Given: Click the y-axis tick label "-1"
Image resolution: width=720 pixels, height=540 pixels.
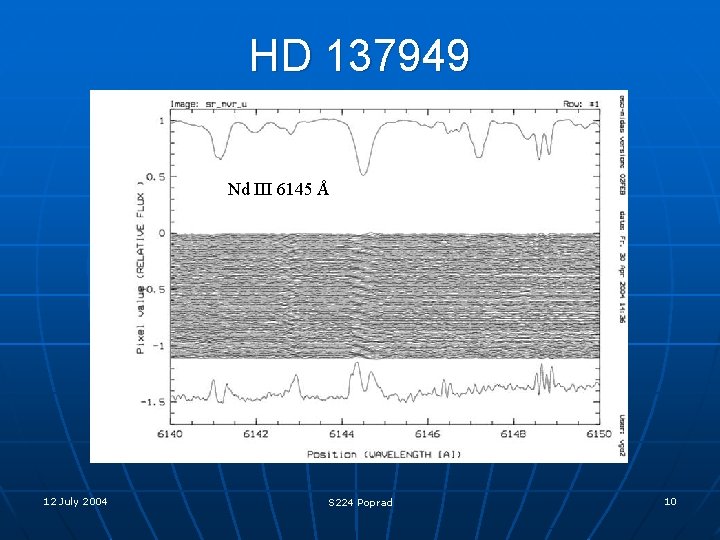Looking at the screenshot, I should point(158,346).
